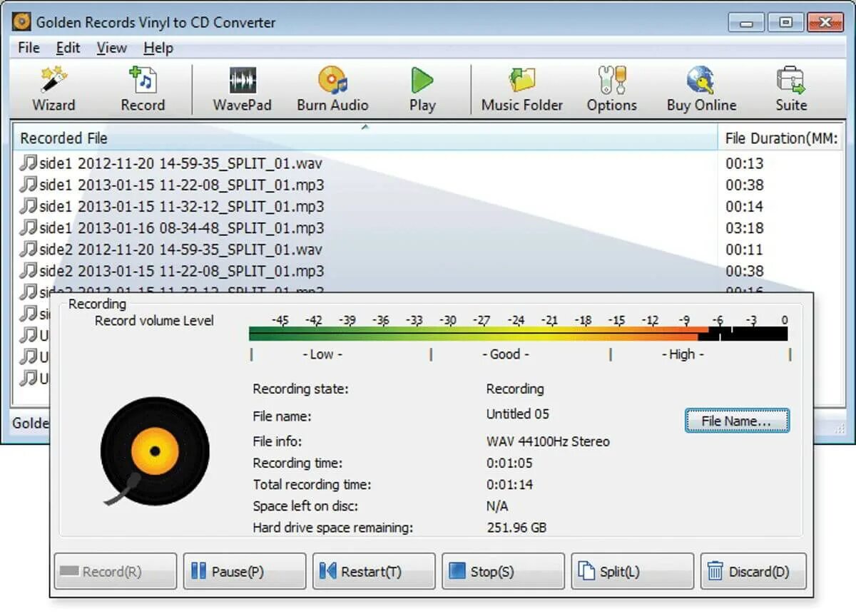
Task: Click the WAV 44100Hz Stereo file info
Action: [x=548, y=441]
